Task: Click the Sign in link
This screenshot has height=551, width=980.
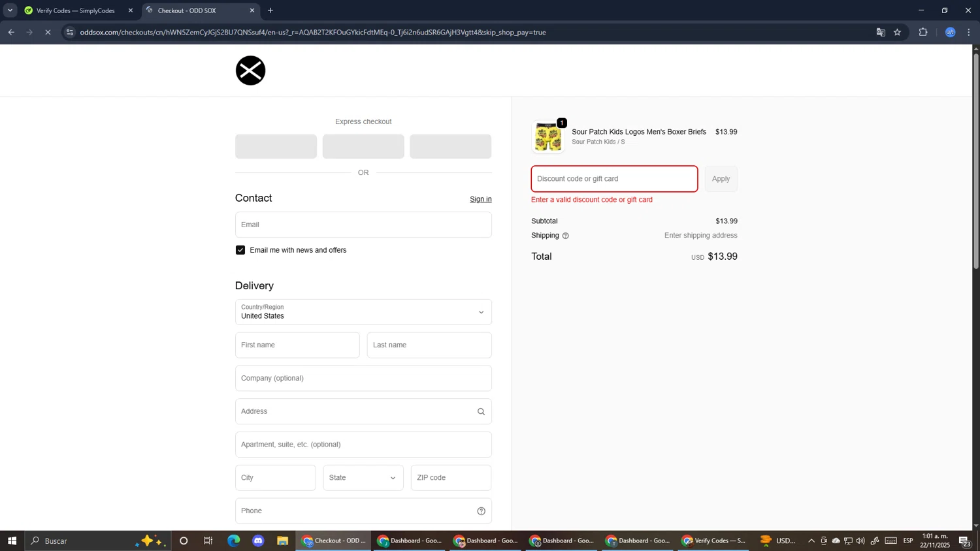Action: coord(481,199)
